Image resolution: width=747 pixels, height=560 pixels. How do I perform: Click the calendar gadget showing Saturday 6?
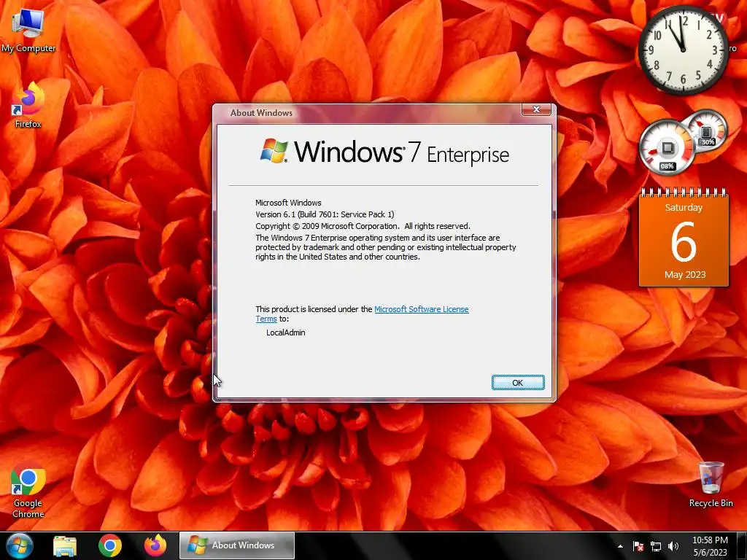(684, 238)
